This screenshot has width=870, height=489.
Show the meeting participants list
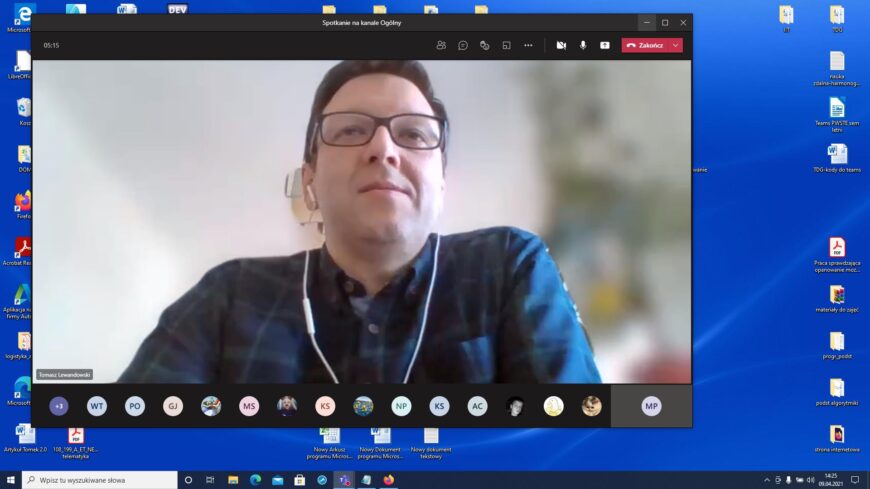click(x=441, y=46)
